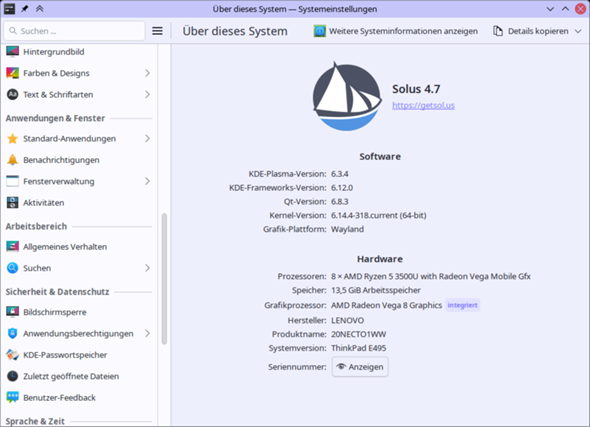Click the Suchen search input field
Screen dimensions: 590x427
(x=74, y=31)
